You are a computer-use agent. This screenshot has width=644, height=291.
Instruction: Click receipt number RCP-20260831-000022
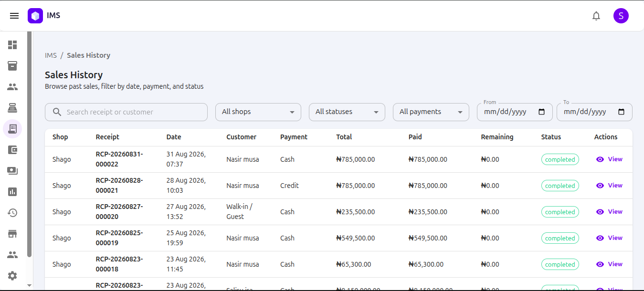(x=119, y=159)
